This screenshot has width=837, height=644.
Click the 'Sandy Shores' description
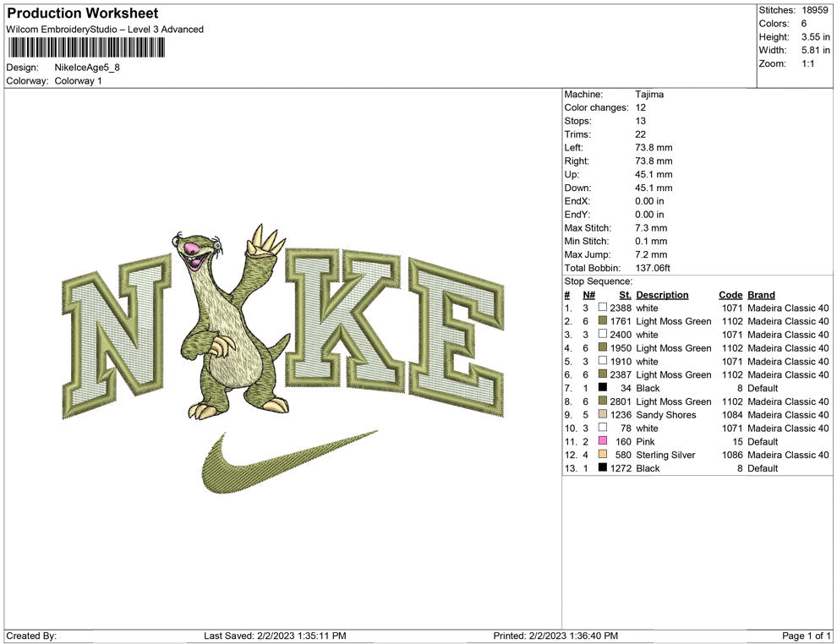click(665, 415)
